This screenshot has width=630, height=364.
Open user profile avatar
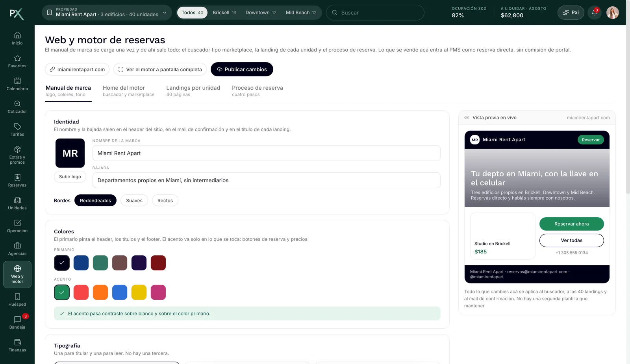click(613, 13)
